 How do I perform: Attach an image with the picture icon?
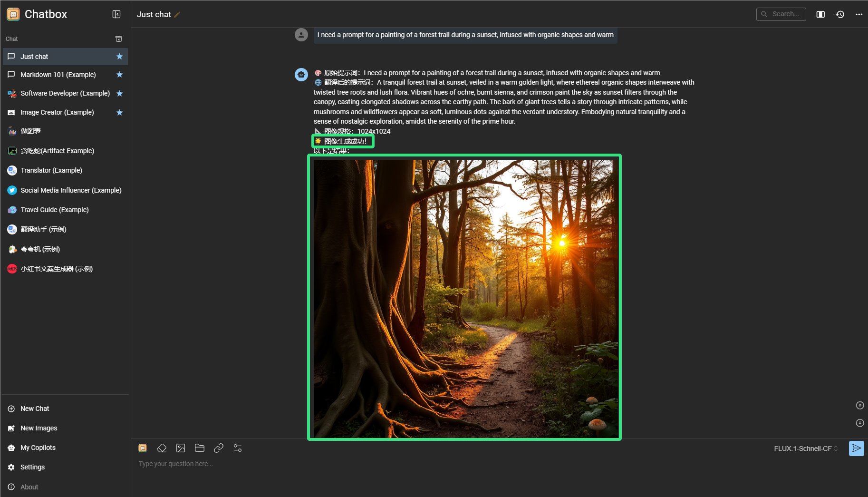point(181,448)
